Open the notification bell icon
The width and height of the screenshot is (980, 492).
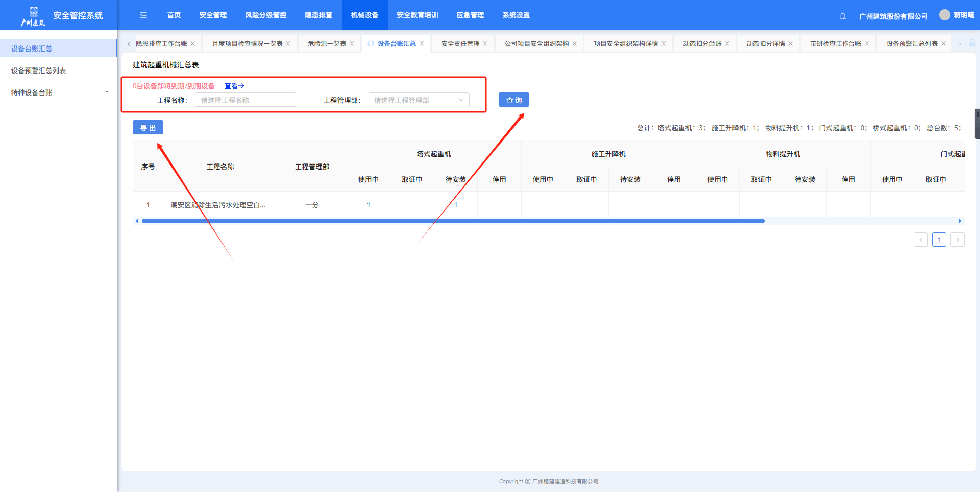(x=843, y=16)
